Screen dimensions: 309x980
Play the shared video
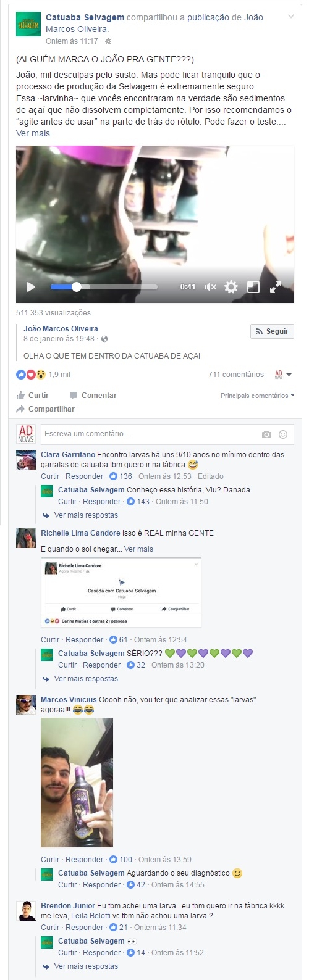click(x=31, y=287)
